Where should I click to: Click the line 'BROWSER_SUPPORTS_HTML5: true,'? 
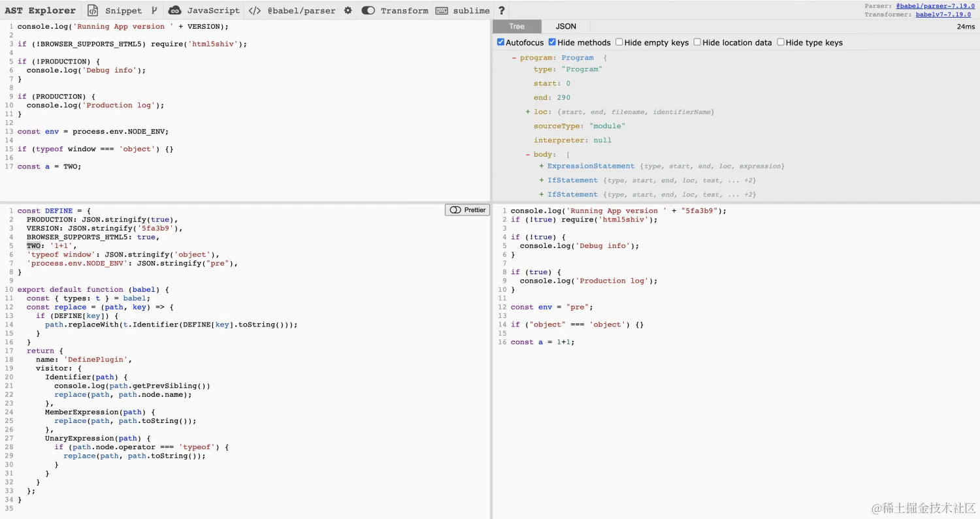click(x=93, y=237)
